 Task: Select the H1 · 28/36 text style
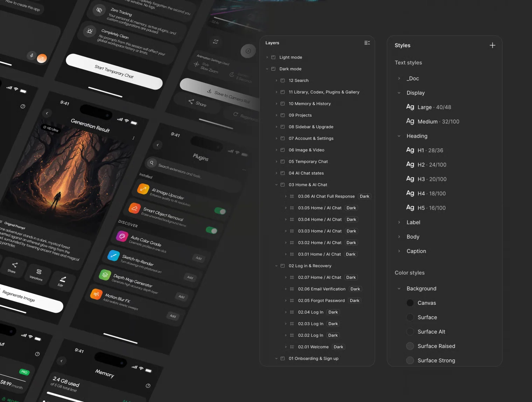pyautogui.click(x=425, y=150)
